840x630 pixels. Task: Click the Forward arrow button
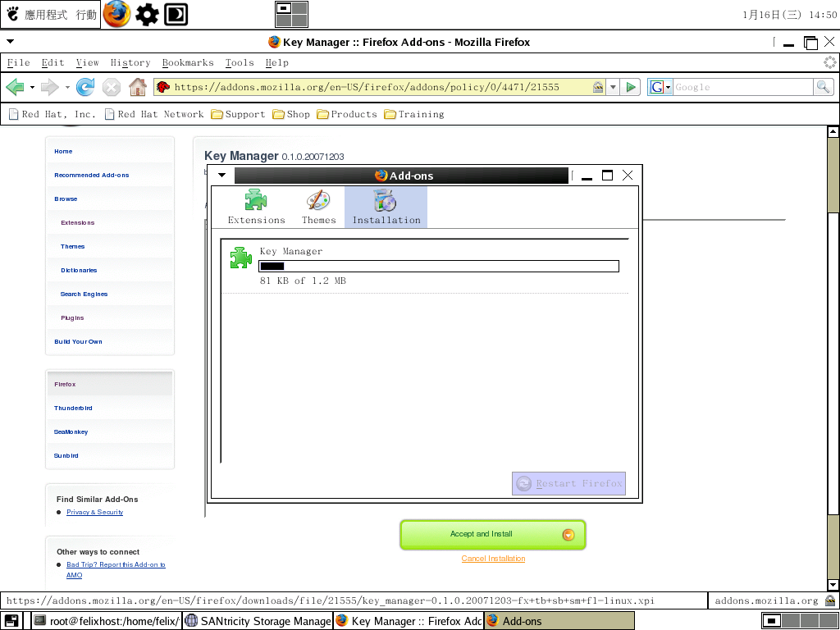pos(50,87)
